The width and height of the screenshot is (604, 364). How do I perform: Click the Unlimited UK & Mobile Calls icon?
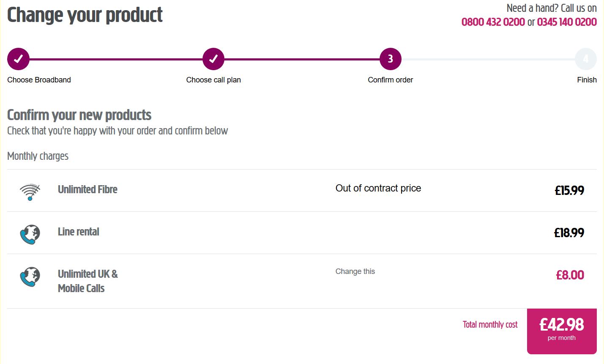pyautogui.click(x=30, y=277)
